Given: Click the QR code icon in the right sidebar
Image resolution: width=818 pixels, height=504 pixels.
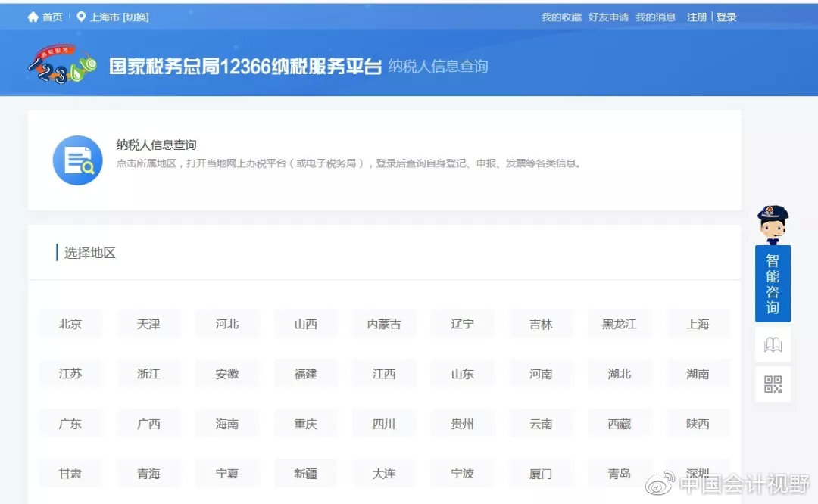Looking at the screenshot, I should (x=772, y=384).
